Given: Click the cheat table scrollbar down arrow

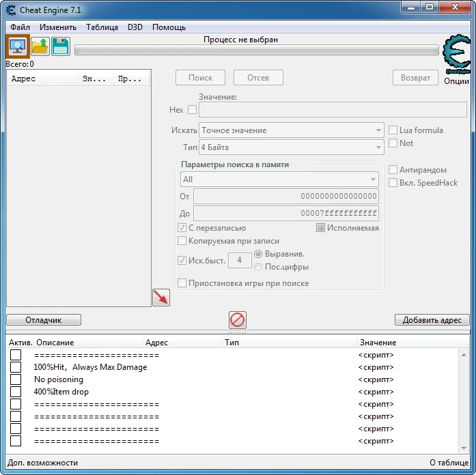Looking at the screenshot, I should tap(464, 448).
